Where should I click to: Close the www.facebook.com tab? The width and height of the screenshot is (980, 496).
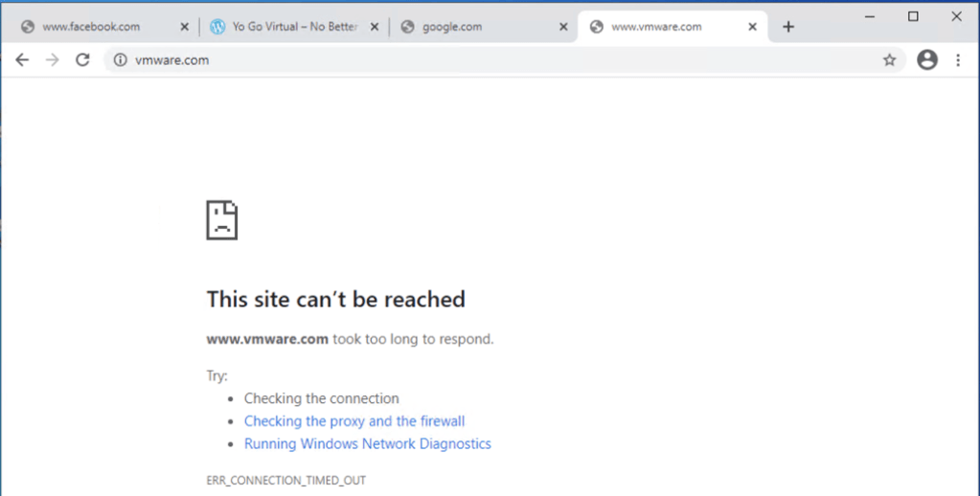[x=185, y=27]
